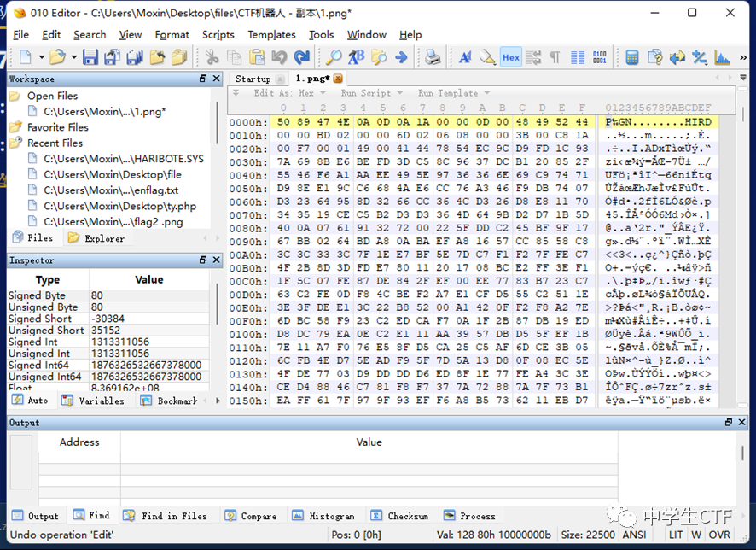Open the Scripts menu

pyautogui.click(x=218, y=35)
